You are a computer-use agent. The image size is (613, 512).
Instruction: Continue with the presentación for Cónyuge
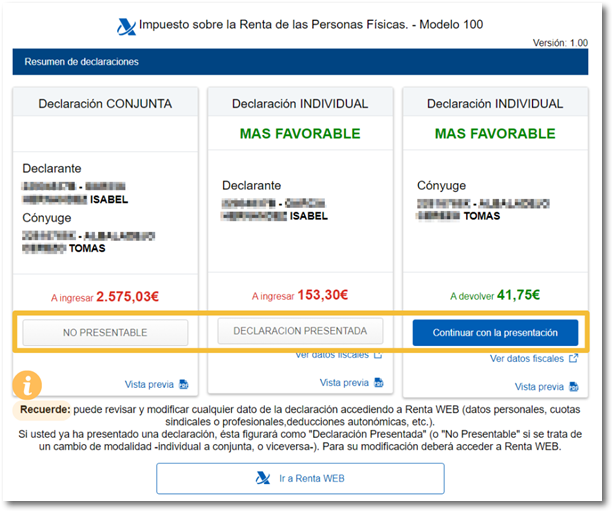click(495, 332)
